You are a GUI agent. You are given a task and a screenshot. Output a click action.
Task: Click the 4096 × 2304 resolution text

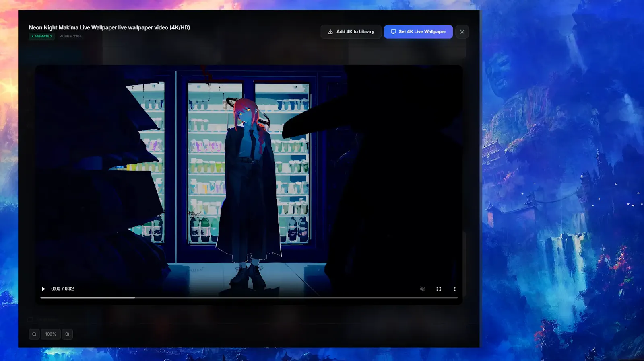[x=71, y=36]
